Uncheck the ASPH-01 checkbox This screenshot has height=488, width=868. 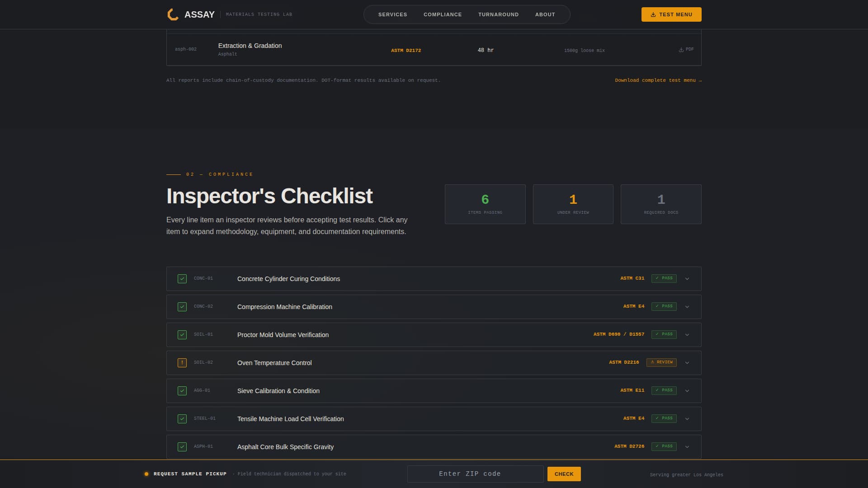tap(182, 446)
